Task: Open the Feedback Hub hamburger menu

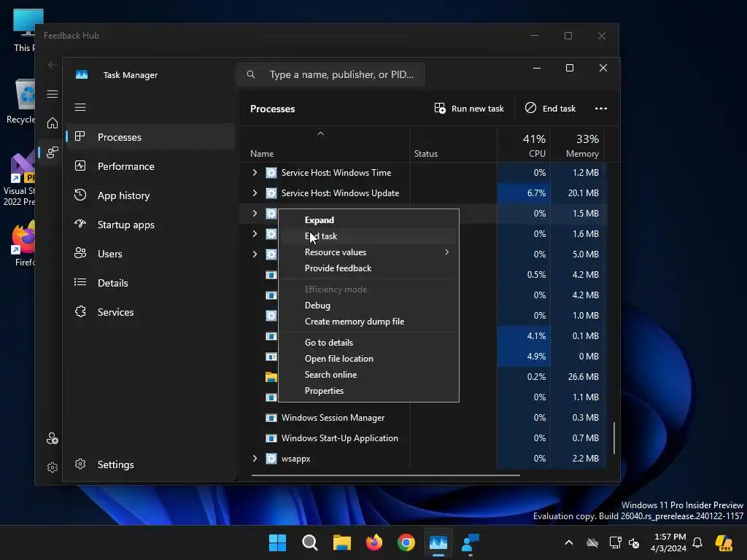Action: coord(53,94)
